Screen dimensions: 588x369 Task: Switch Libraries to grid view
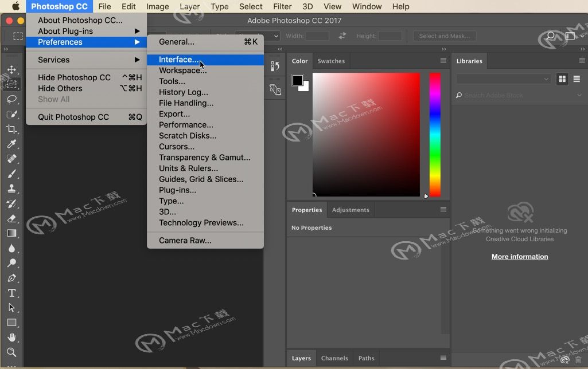pos(562,79)
